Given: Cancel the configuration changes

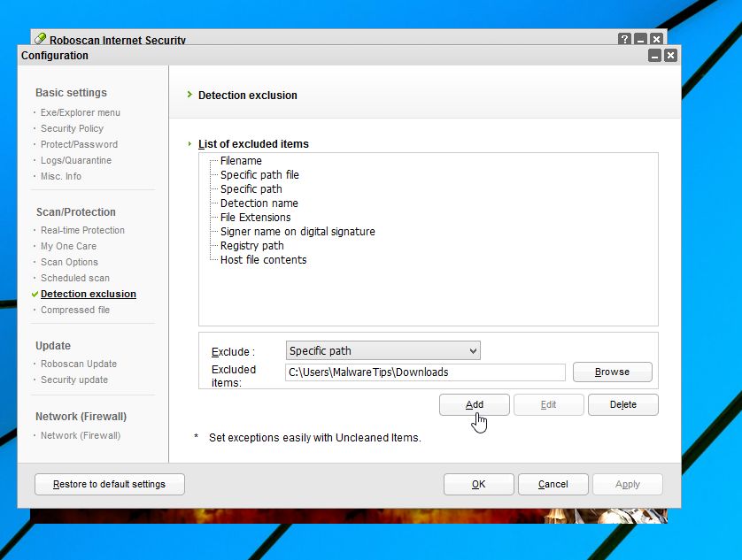Looking at the screenshot, I should (553, 484).
